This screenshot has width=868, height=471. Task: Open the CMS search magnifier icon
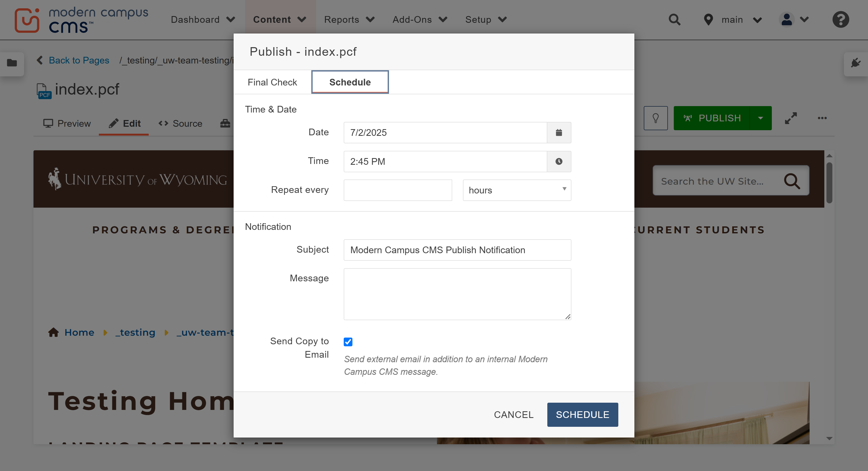point(675,20)
